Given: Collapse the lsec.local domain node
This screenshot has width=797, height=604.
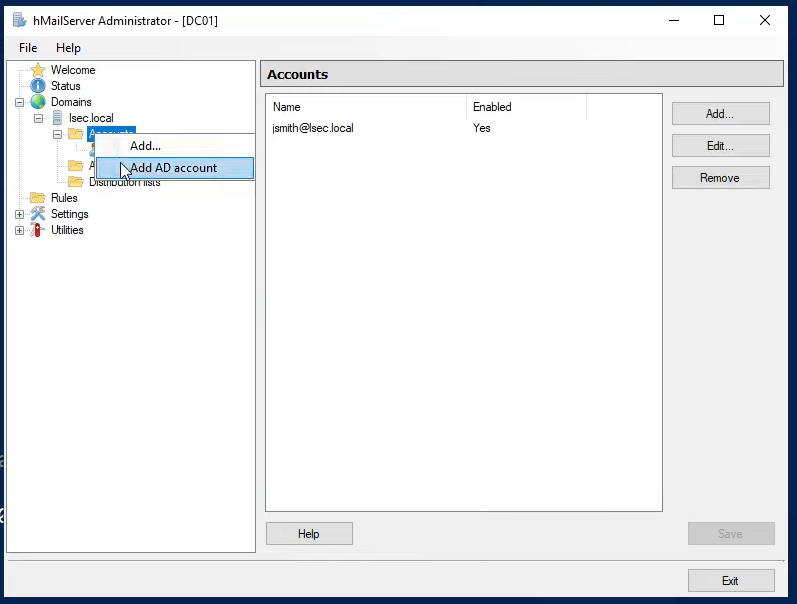Looking at the screenshot, I should [x=38, y=118].
